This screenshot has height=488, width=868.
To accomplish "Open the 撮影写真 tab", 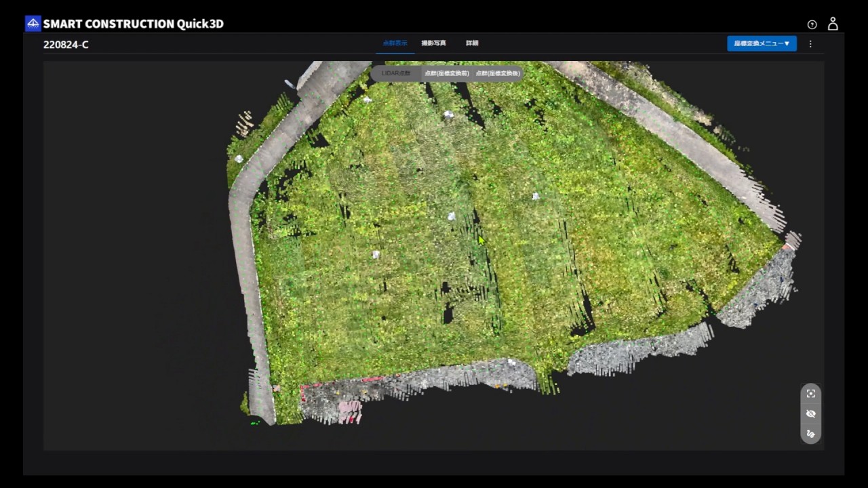I will (433, 43).
